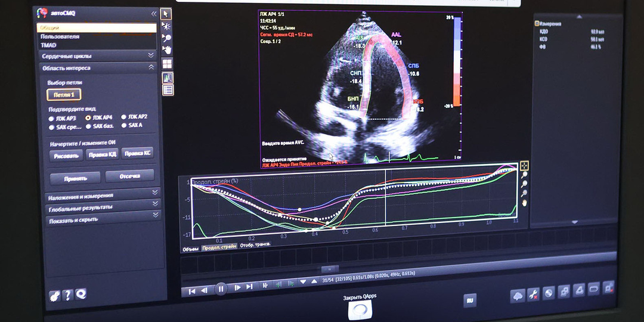Click the echo four-chamber image

coord(361,88)
